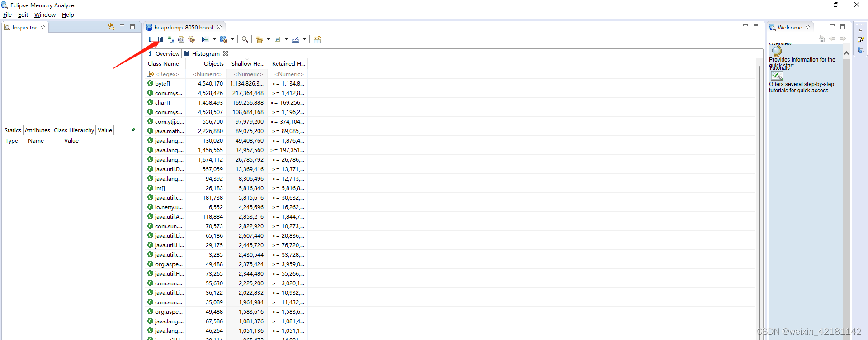Sort by the Retained Heap column header
This screenshot has width=868, height=340.
[288, 64]
